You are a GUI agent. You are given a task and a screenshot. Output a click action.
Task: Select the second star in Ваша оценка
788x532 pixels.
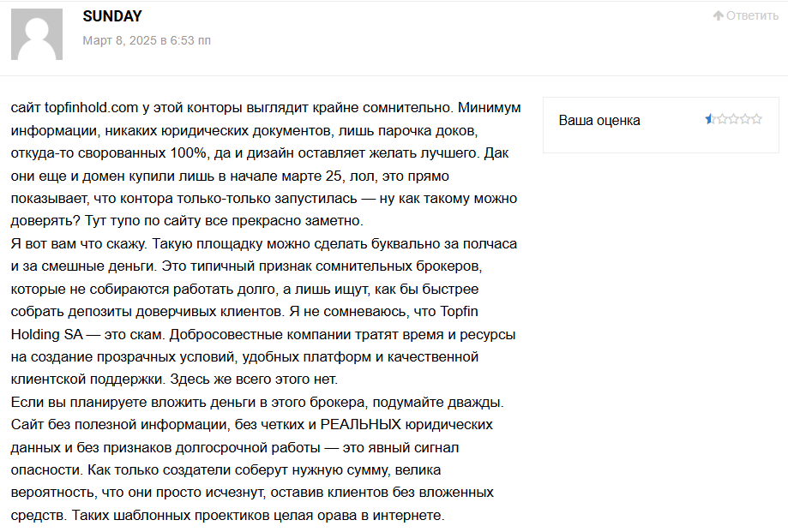point(722,119)
